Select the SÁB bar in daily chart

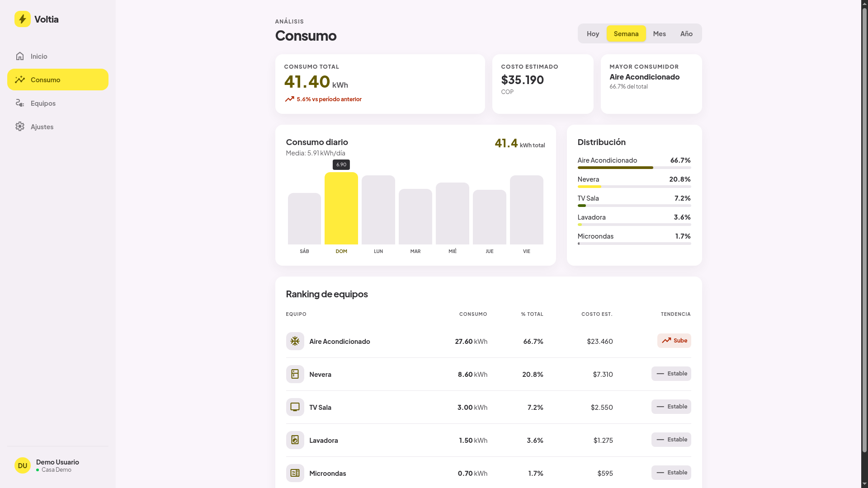coord(304,219)
